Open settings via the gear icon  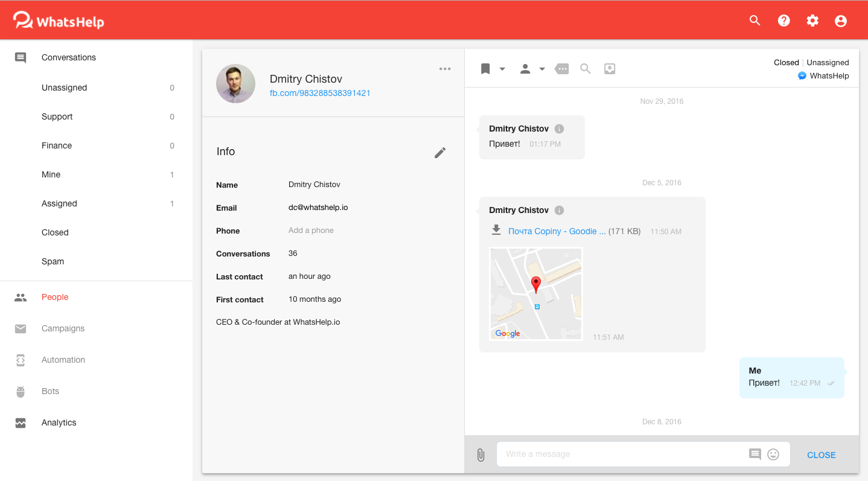pos(812,21)
